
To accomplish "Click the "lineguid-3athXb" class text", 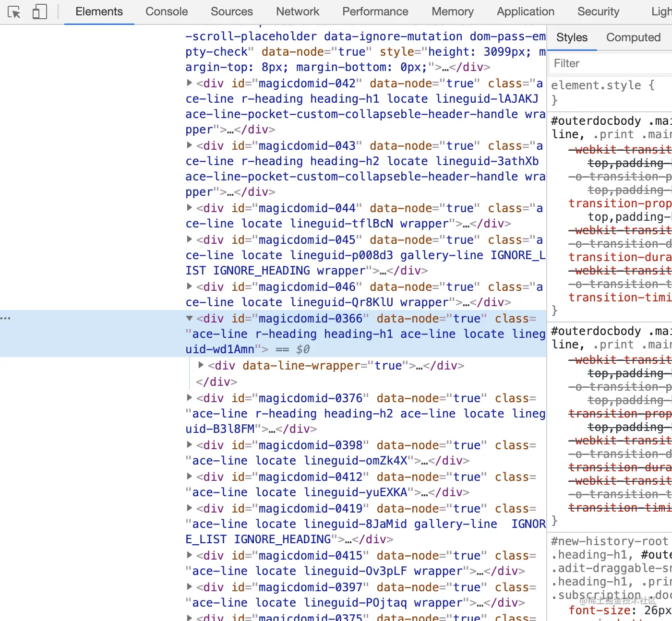I will tap(487, 161).
